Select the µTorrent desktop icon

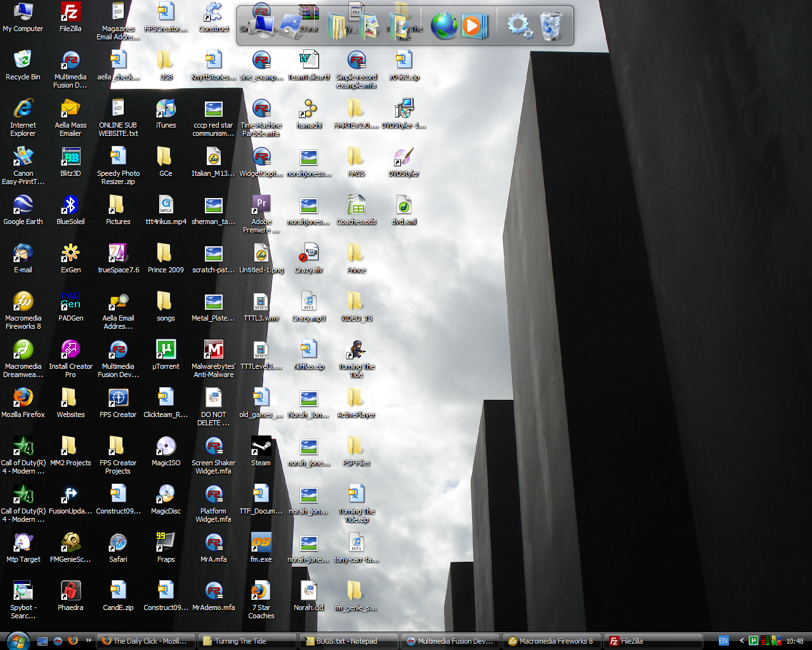tap(166, 355)
